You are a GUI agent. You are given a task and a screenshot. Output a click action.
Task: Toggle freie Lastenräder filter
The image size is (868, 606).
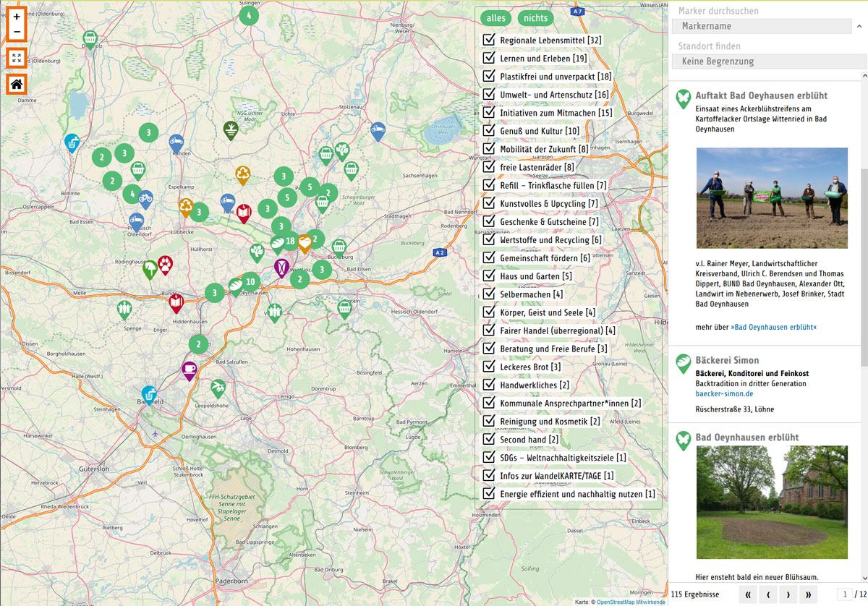[x=488, y=166]
